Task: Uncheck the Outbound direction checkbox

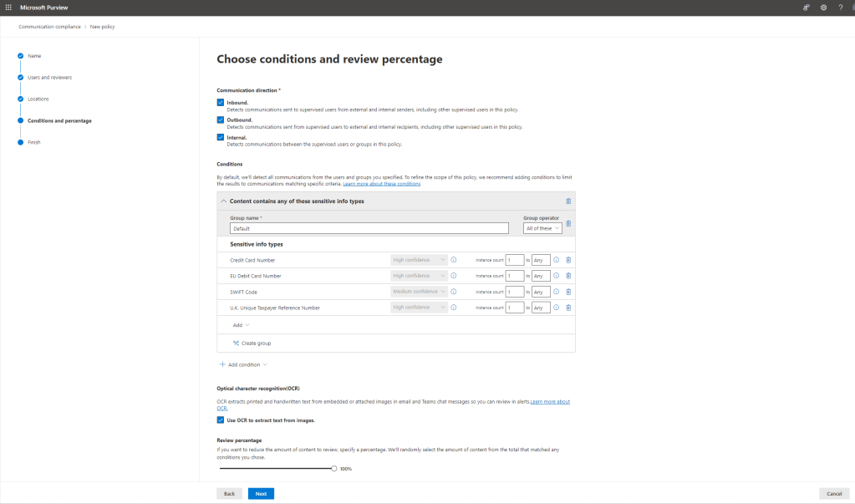Action: (221, 120)
